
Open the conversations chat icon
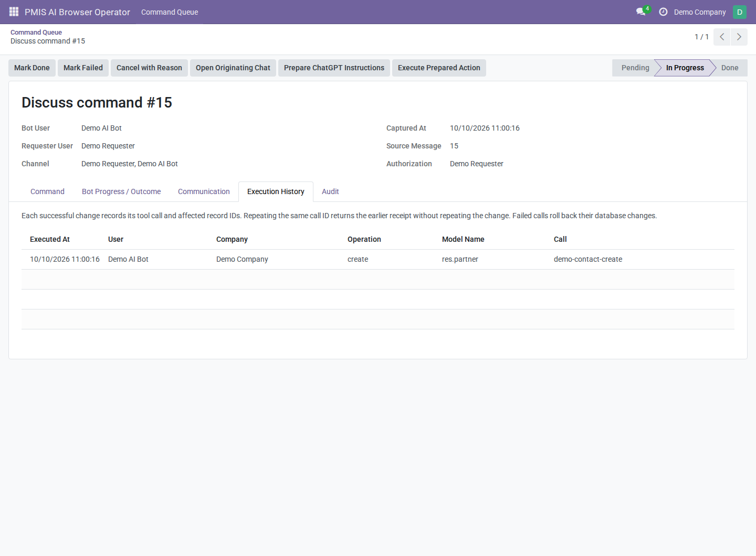641,12
